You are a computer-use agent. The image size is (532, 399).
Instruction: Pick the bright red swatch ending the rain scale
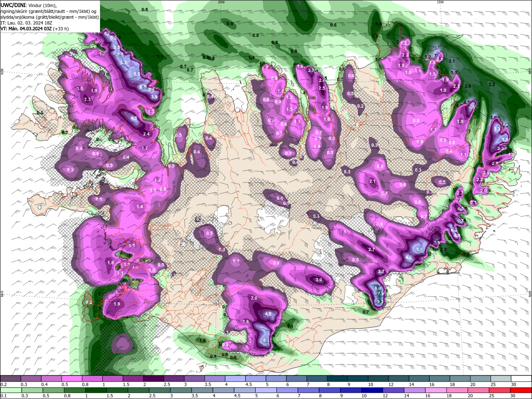pos(521,390)
